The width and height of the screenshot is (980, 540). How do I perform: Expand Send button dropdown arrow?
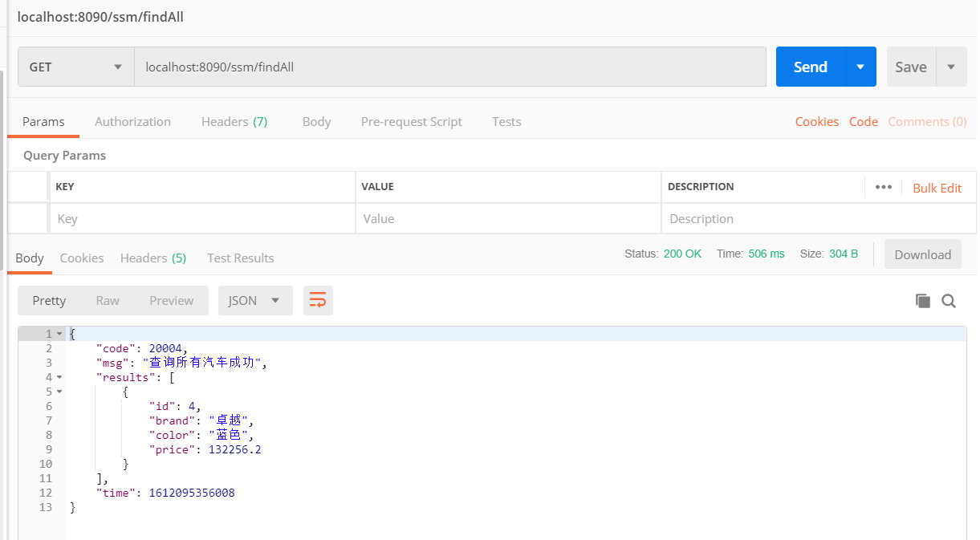coord(860,67)
